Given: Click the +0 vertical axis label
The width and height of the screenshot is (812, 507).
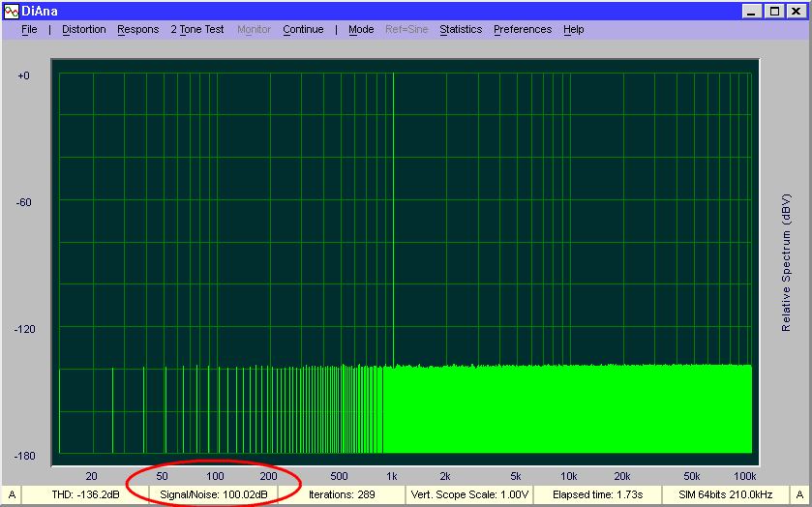Looking at the screenshot, I should (x=23, y=75).
